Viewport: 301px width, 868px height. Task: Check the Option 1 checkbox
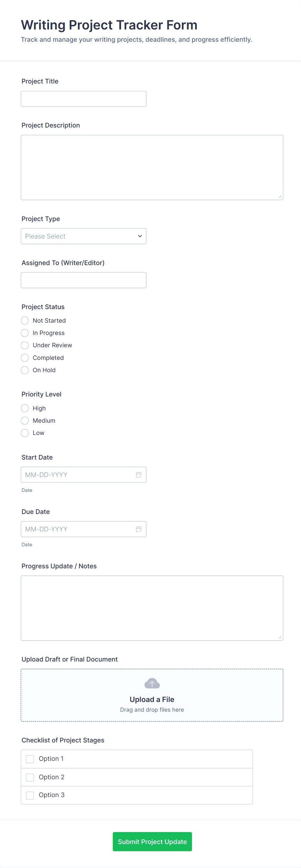tap(30, 759)
